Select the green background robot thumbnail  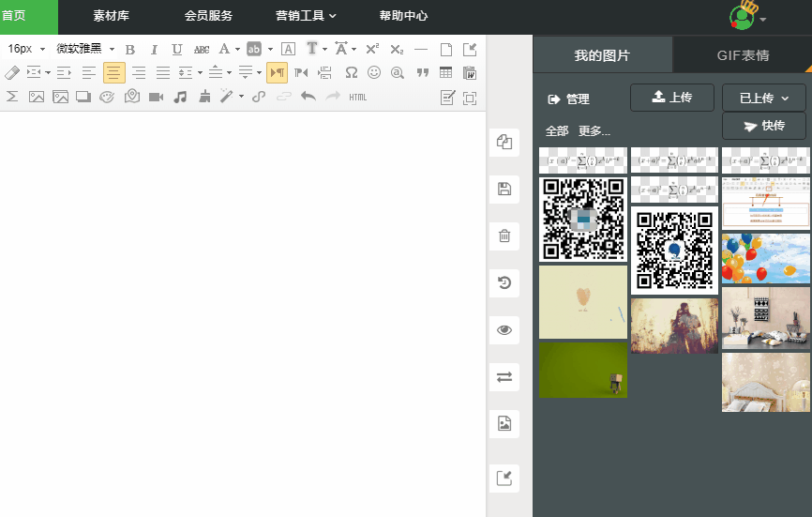point(583,370)
